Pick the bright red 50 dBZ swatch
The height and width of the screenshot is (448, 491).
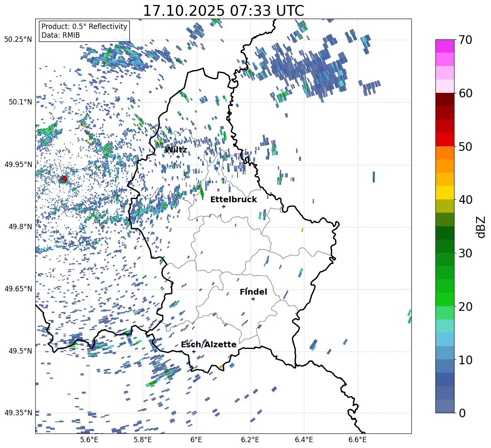[445, 140]
